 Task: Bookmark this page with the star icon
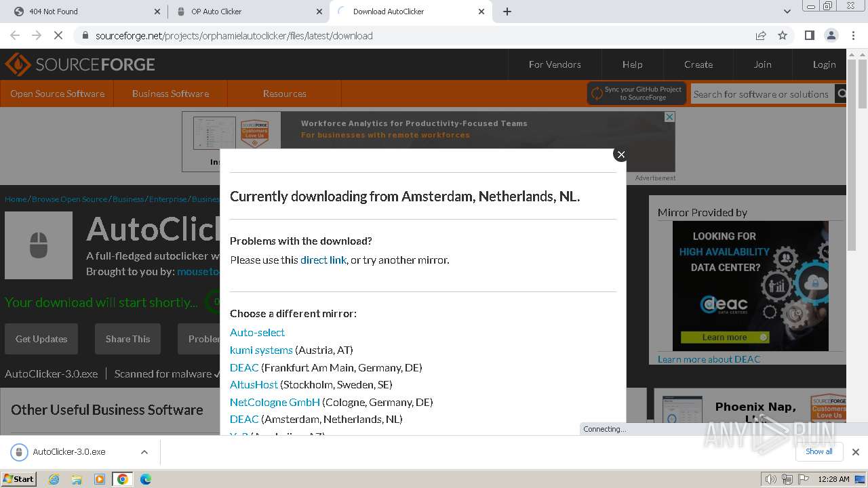tap(783, 35)
